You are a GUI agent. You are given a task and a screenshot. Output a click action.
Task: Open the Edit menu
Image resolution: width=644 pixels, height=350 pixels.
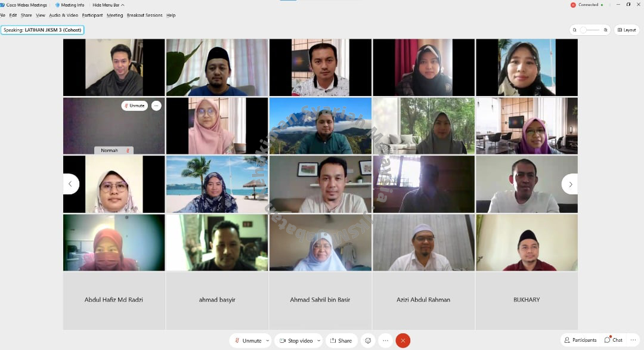(13, 15)
